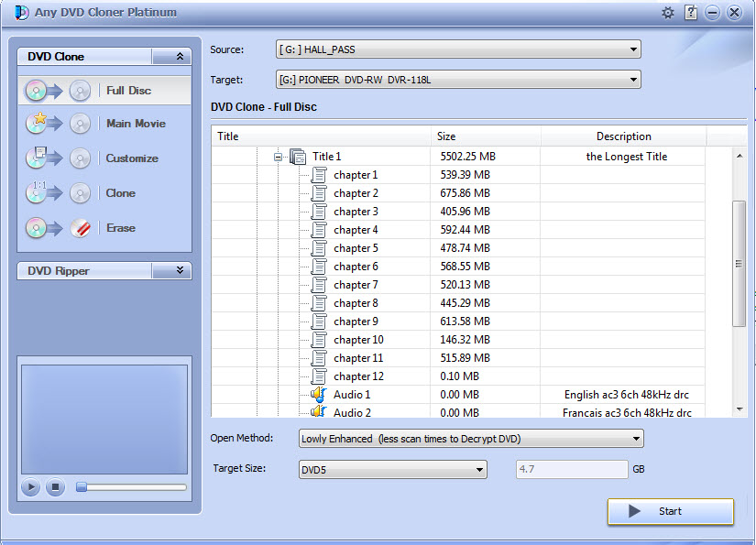Collapse the DVD Clone panel
This screenshot has height=545, width=756.
click(180, 57)
